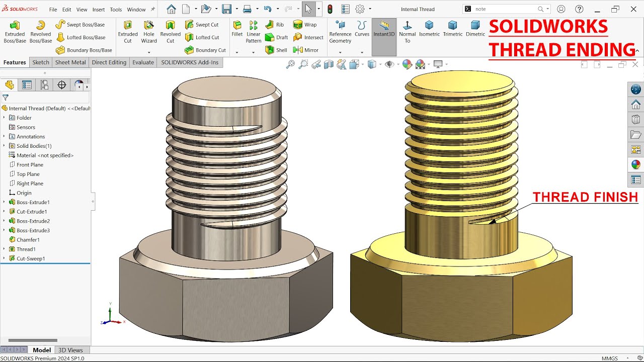The width and height of the screenshot is (644, 362).
Task: Switch to the Sketch tab
Action: coord(41,62)
